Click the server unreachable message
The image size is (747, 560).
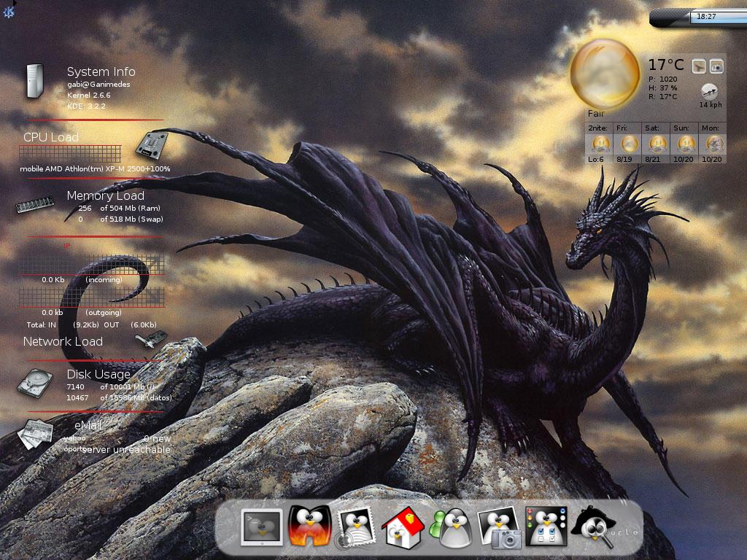(126, 449)
